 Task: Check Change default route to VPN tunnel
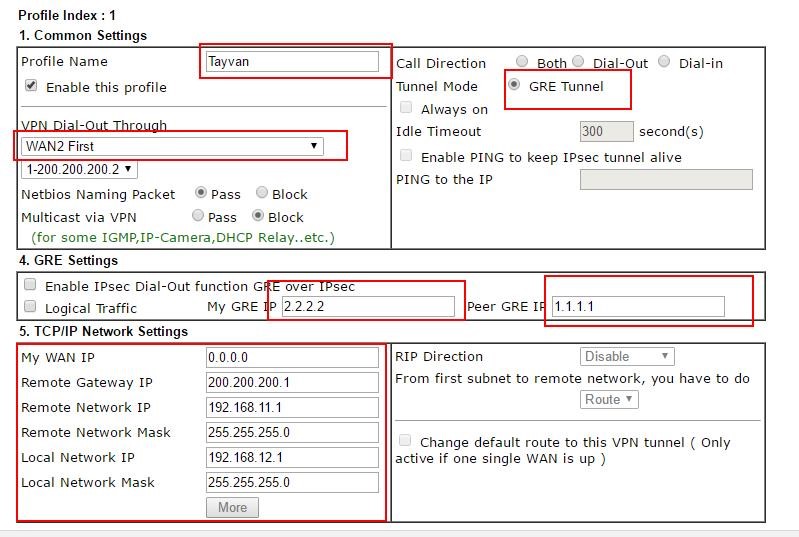coord(405,441)
